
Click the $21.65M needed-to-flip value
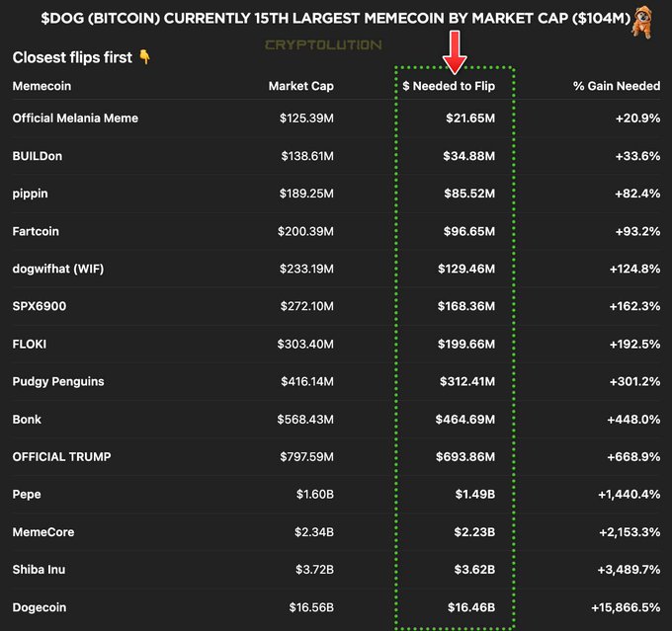tap(470, 118)
